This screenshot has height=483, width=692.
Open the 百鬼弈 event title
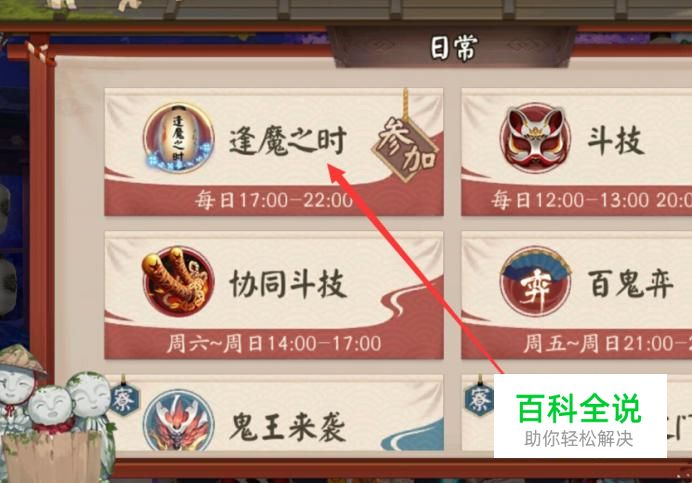pyautogui.click(x=630, y=284)
